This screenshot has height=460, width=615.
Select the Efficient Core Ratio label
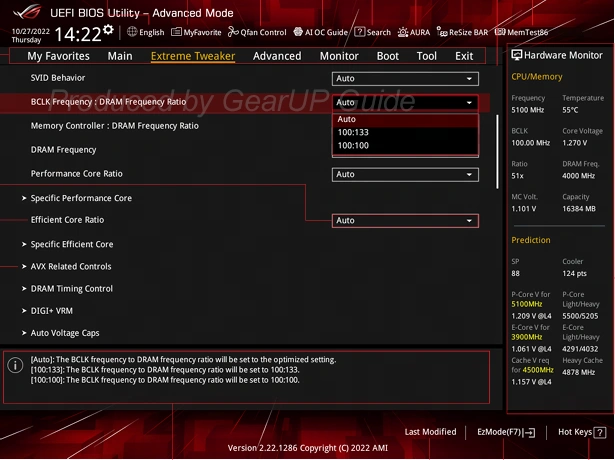[67, 220]
